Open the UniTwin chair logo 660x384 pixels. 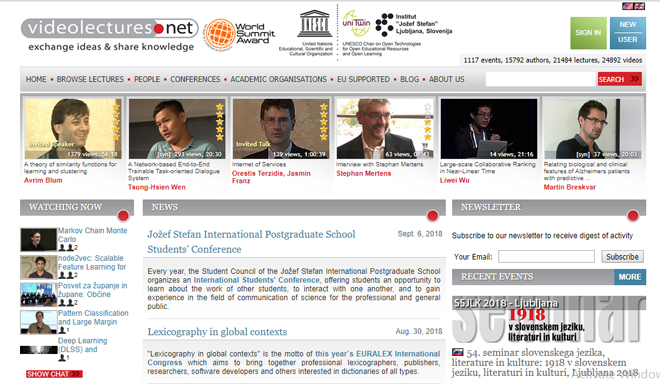pyautogui.click(x=356, y=24)
